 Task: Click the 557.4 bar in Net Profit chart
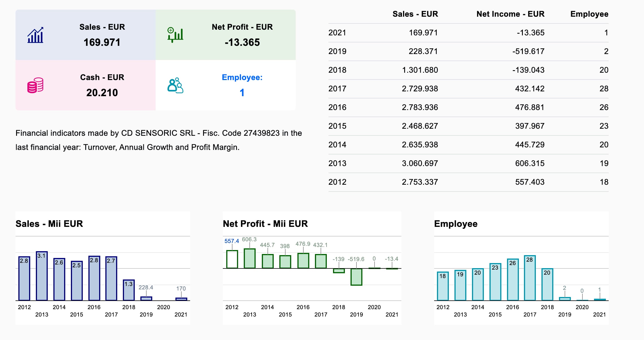tap(232, 259)
